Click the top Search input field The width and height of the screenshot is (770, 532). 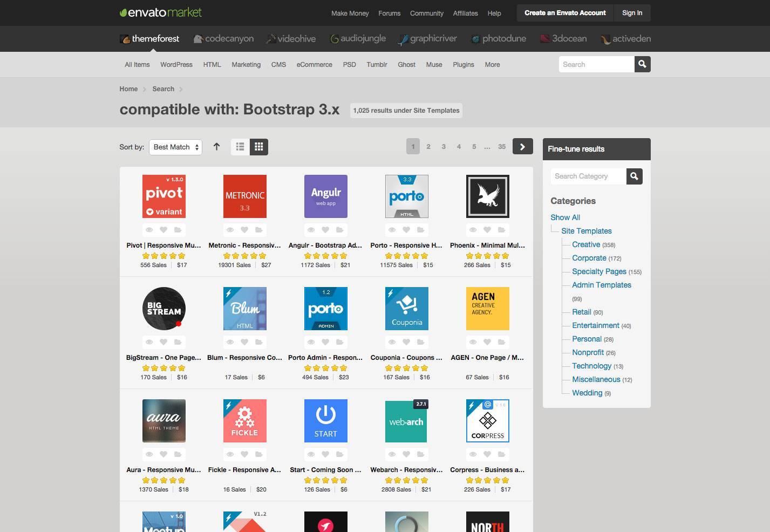[596, 64]
